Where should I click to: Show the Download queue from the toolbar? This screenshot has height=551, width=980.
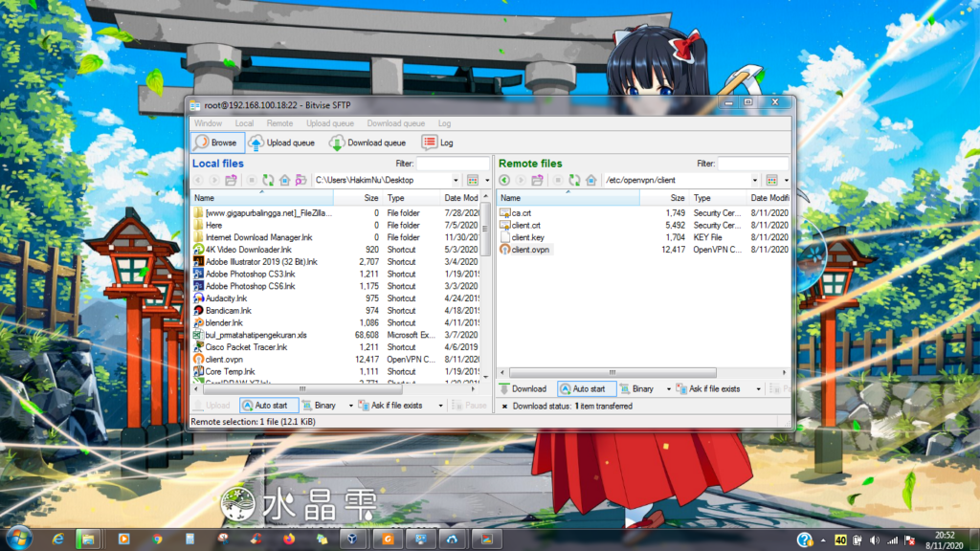pos(367,143)
